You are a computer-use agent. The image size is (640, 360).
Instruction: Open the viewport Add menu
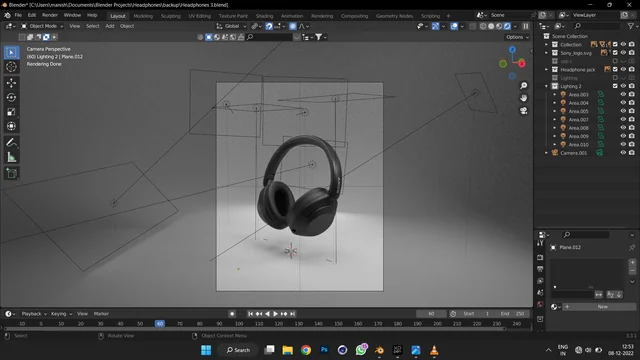(110, 26)
